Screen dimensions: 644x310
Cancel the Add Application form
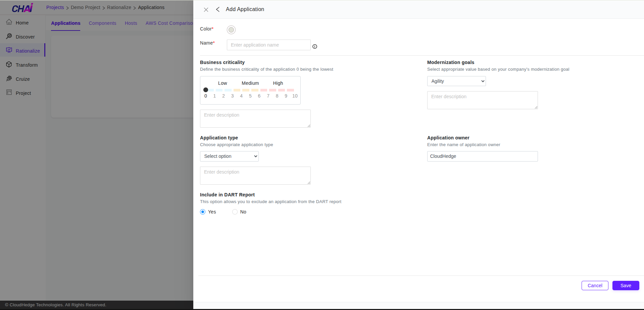pyautogui.click(x=594, y=286)
